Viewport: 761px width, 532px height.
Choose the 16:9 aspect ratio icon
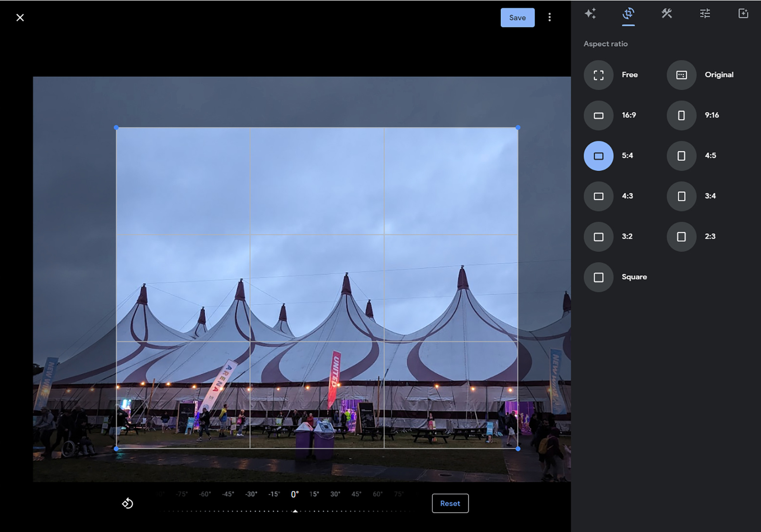click(x=598, y=115)
